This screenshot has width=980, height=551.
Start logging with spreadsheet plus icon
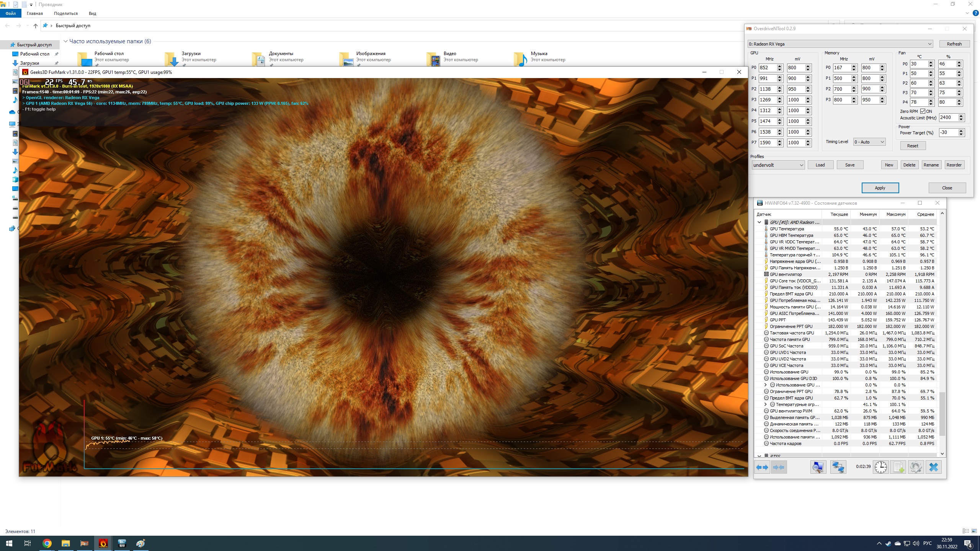click(x=898, y=467)
